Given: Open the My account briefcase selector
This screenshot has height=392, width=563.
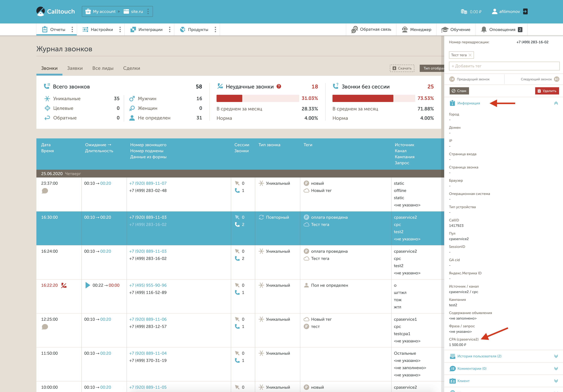Looking at the screenshot, I should [x=100, y=12].
